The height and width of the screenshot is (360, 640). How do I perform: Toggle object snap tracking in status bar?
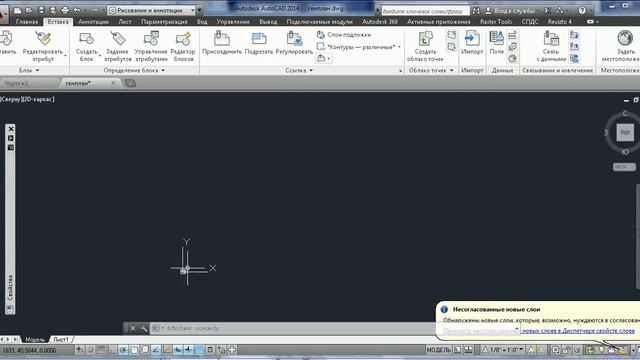[x=156, y=350]
